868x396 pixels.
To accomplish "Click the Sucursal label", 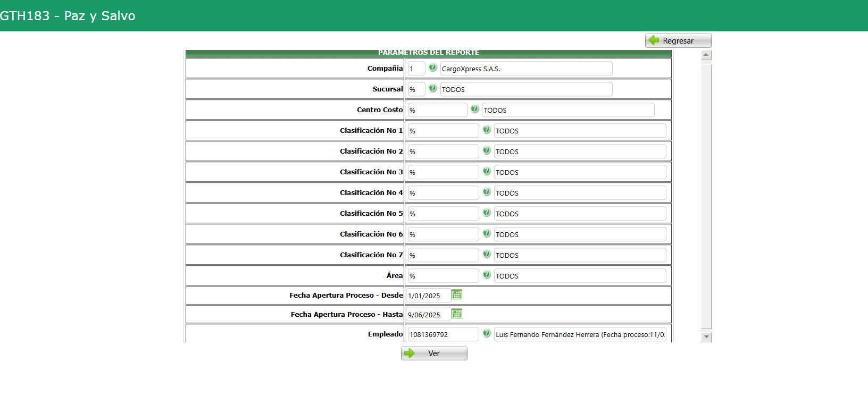I will [388, 89].
